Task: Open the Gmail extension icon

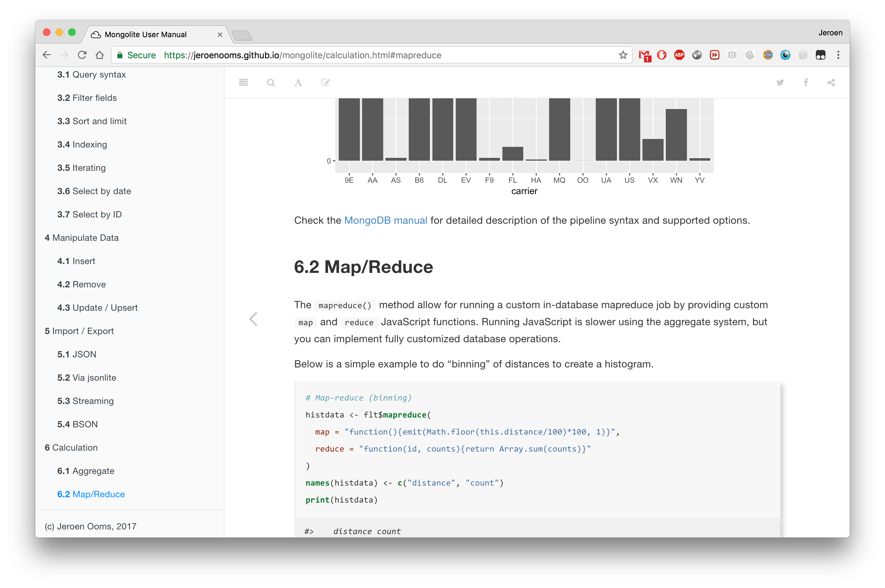Action: [644, 55]
